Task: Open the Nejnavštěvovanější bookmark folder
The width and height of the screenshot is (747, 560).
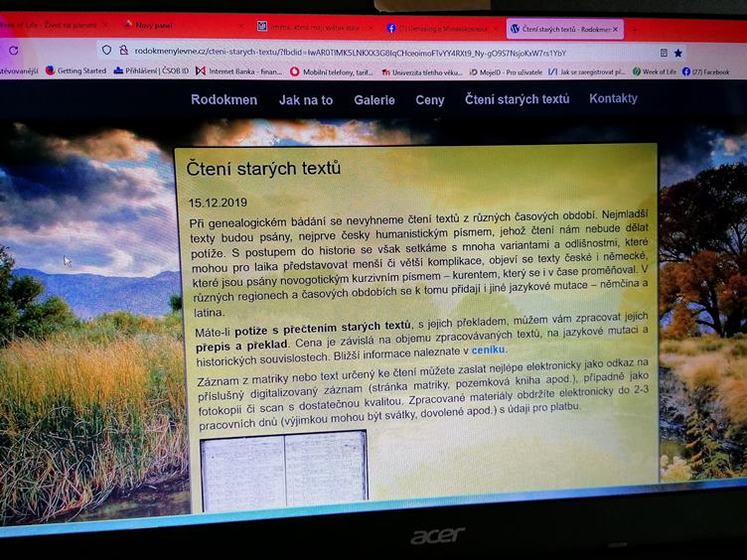Action: point(19,70)
